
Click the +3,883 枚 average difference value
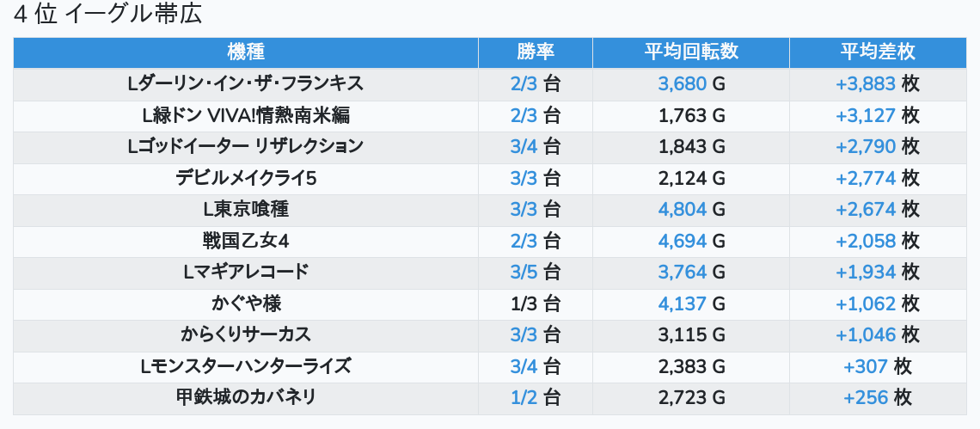(878, 83)
